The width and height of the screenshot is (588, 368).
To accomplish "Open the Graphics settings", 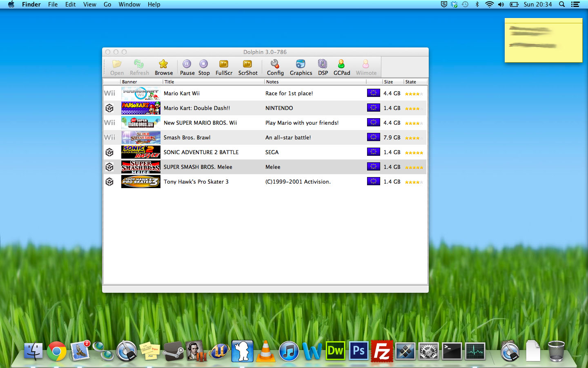I will point(301,67).
